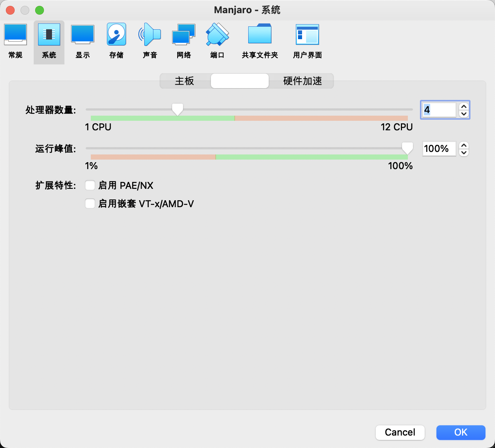This screenshot has height=448, width=495.
Task: Open the 常规 (General) settings icon
Action: coord(15,42)
